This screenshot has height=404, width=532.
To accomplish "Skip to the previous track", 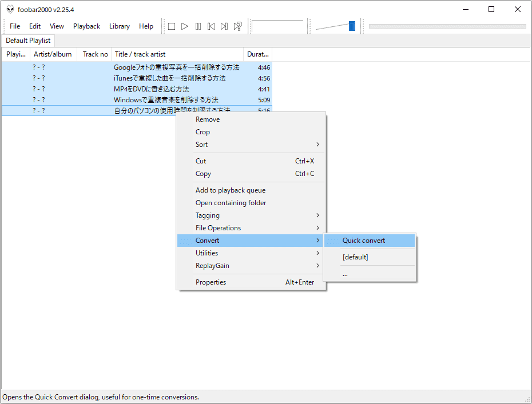I will (211, 26).
